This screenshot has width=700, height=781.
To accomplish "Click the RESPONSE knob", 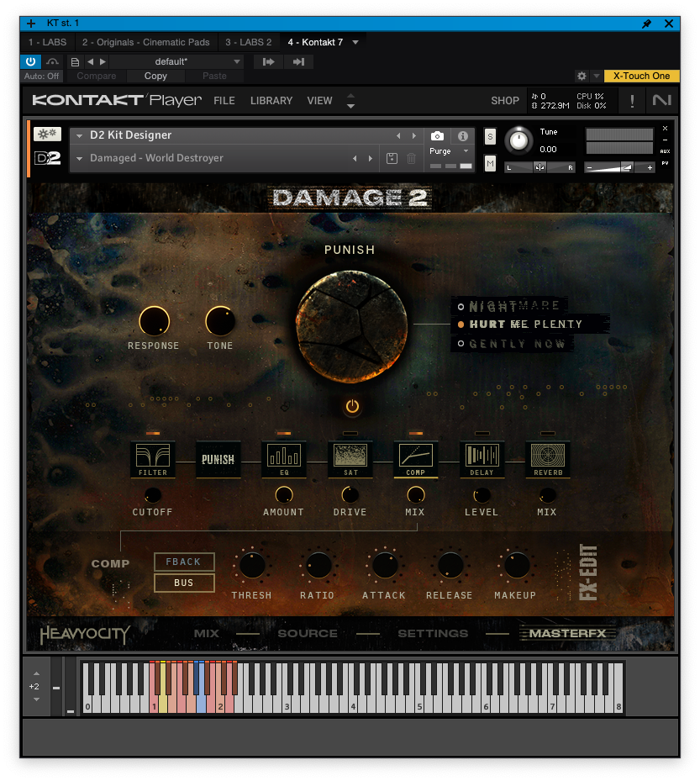I will [x=154, y=321].
